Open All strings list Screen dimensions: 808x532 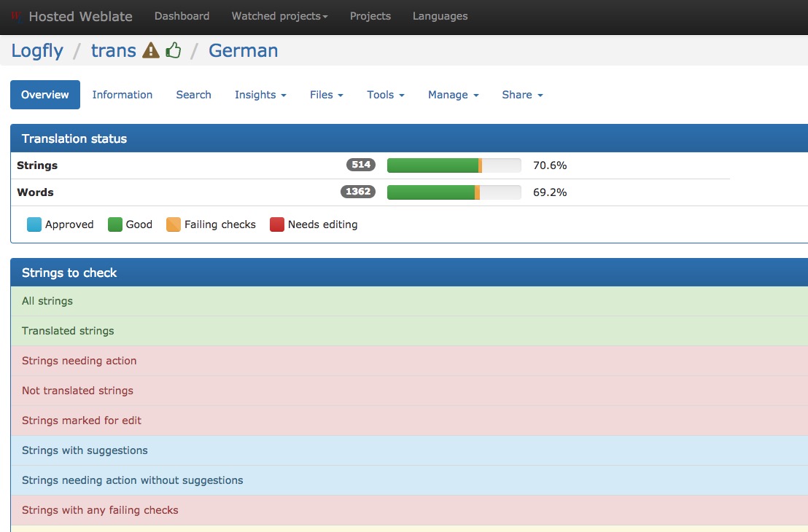click(x=409, y=301)
